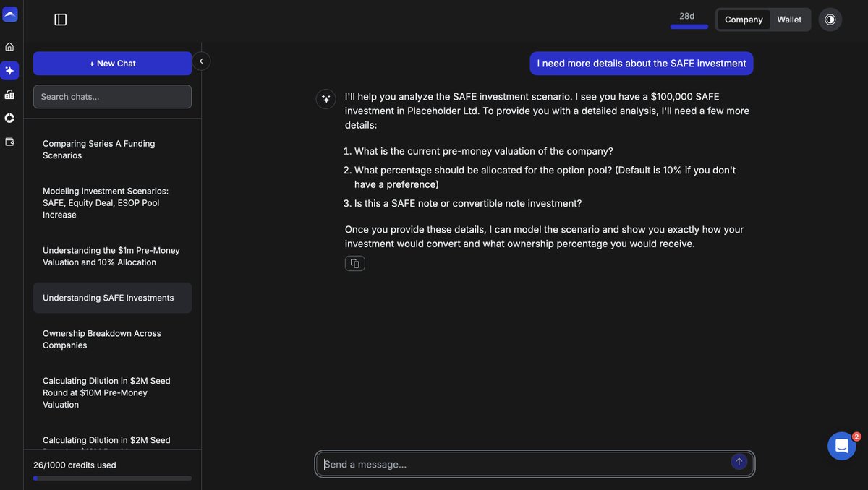
Task: Open the app logo at sidebar top
Action: click(x=10, y=14)
